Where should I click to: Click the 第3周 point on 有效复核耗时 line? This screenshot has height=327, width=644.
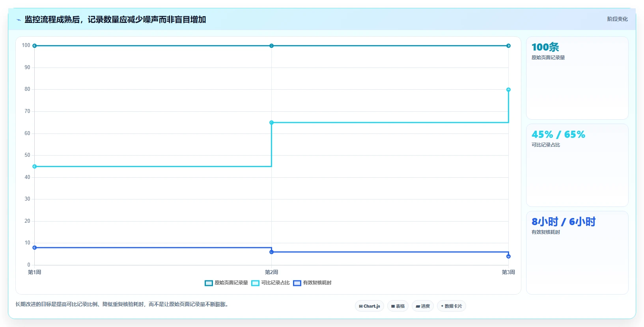(508, 256)
